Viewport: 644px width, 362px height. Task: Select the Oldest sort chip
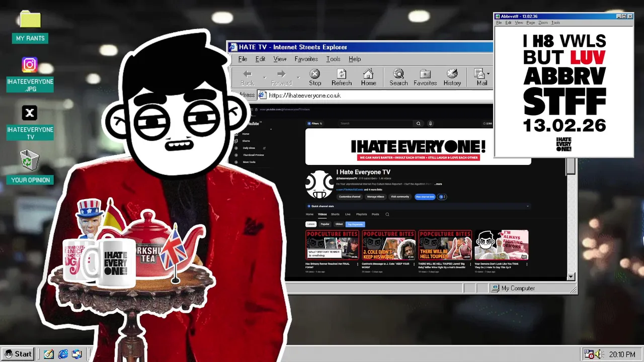point(339,224)
